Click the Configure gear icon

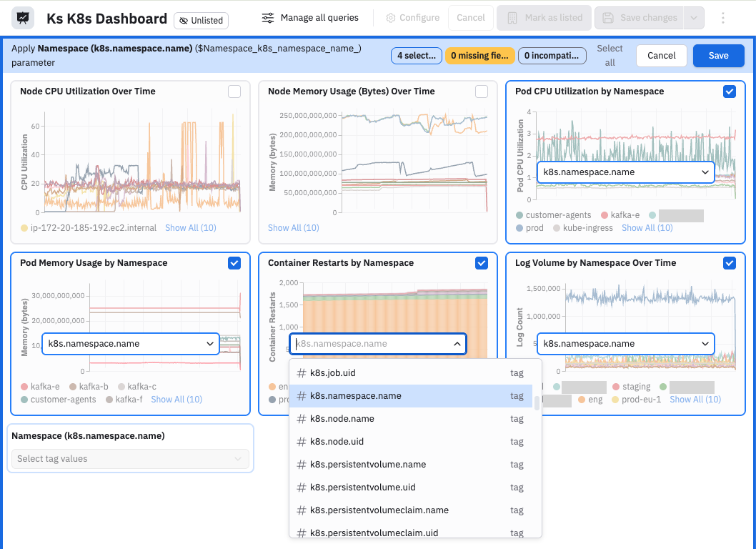coord(391,18)
